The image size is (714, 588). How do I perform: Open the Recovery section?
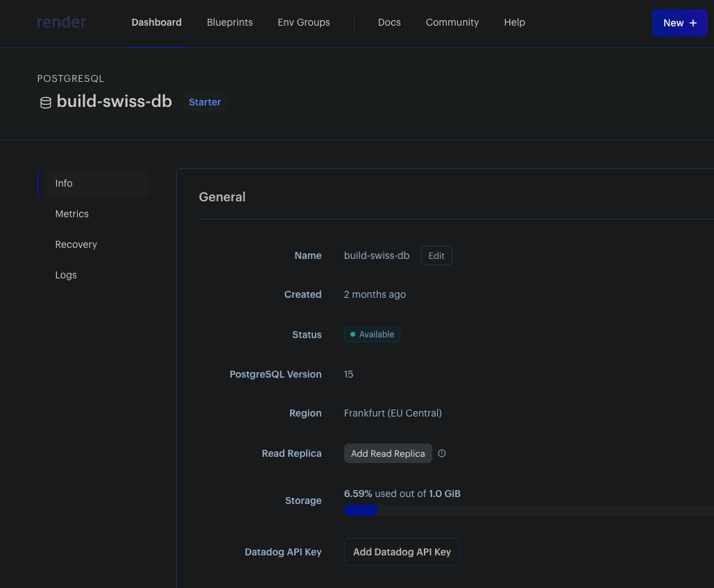coord(76,244)
